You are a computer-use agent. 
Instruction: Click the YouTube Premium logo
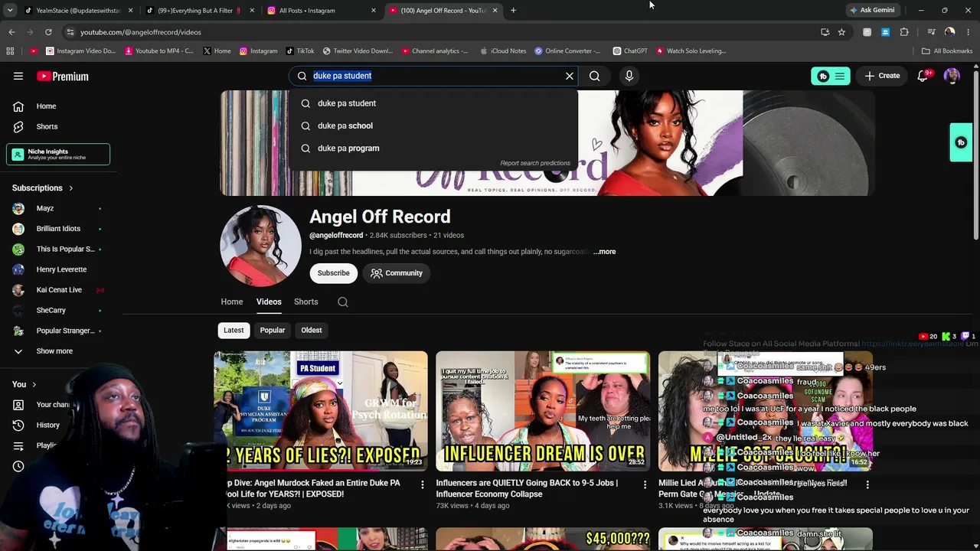pyautogui.click(x=63, y=76)
